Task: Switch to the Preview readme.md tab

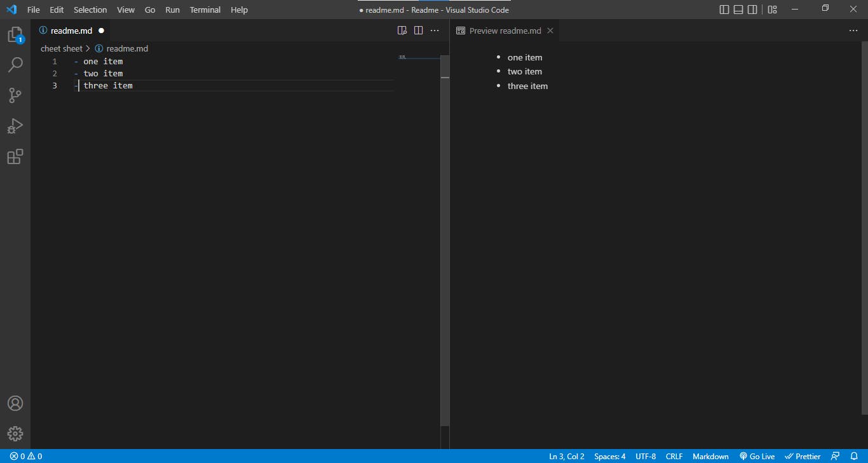Action: coord(505,31)
